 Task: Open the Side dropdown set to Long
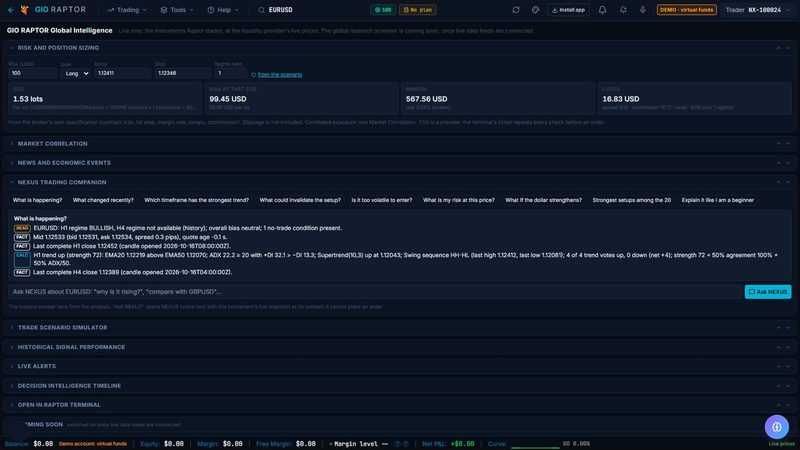click(x=76, y=73)
